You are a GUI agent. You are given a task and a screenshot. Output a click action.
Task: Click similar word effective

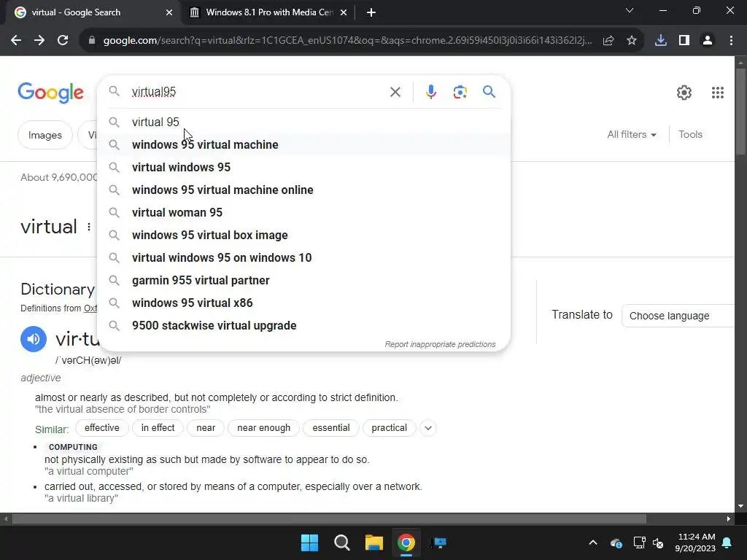click(102, 427)
